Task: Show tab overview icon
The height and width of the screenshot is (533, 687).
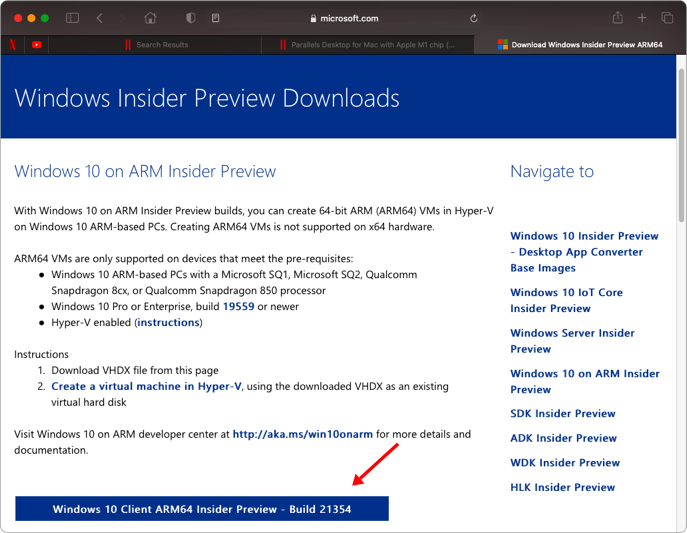Action: click(x=667, y=18)
